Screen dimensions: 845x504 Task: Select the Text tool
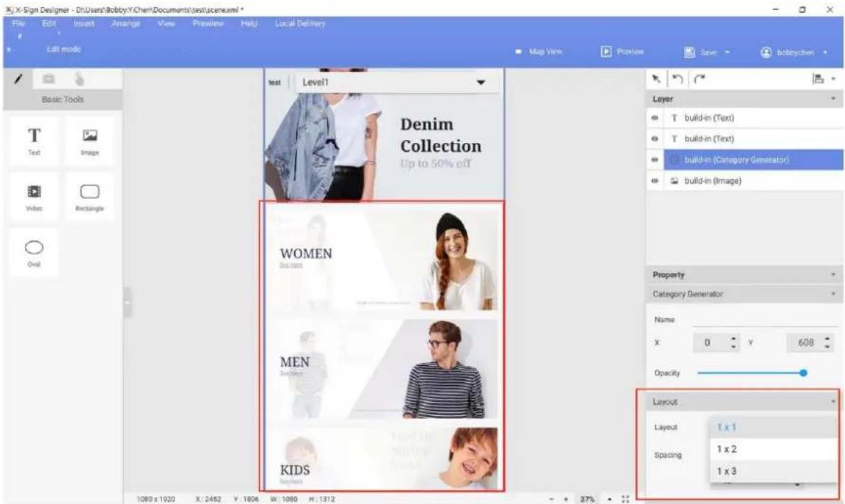[34, 141]
